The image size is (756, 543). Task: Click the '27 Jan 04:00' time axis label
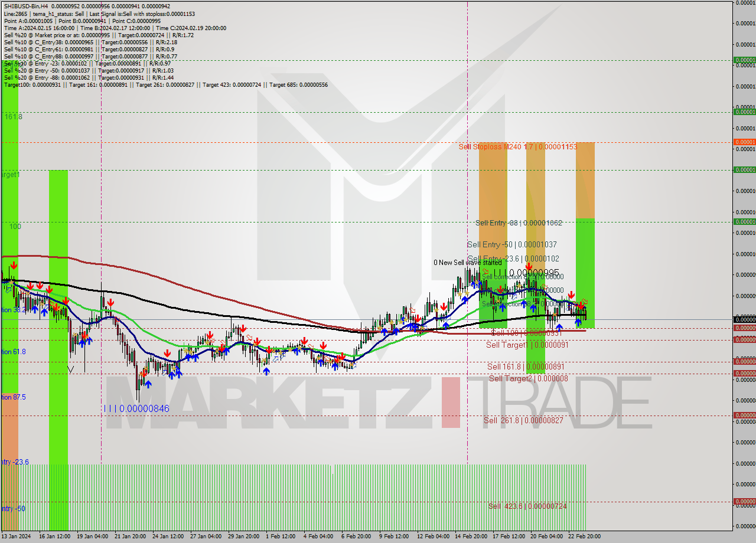click(206, 537)
